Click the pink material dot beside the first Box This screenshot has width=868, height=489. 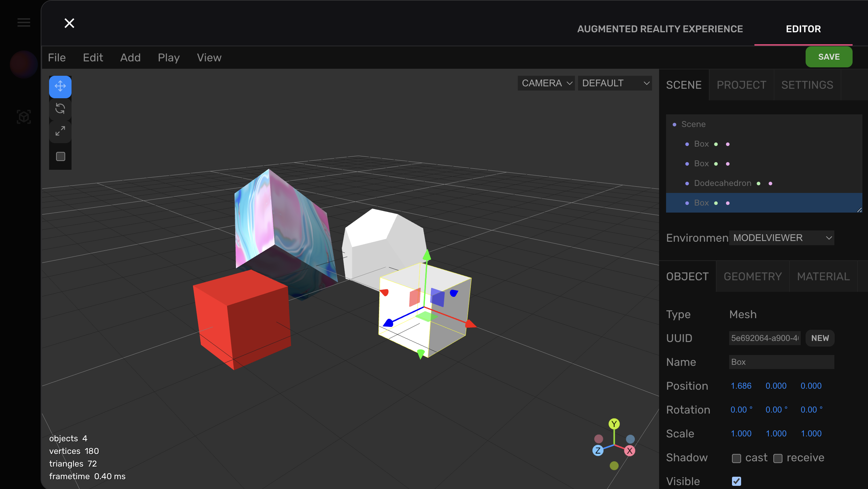tap(728, 144)
